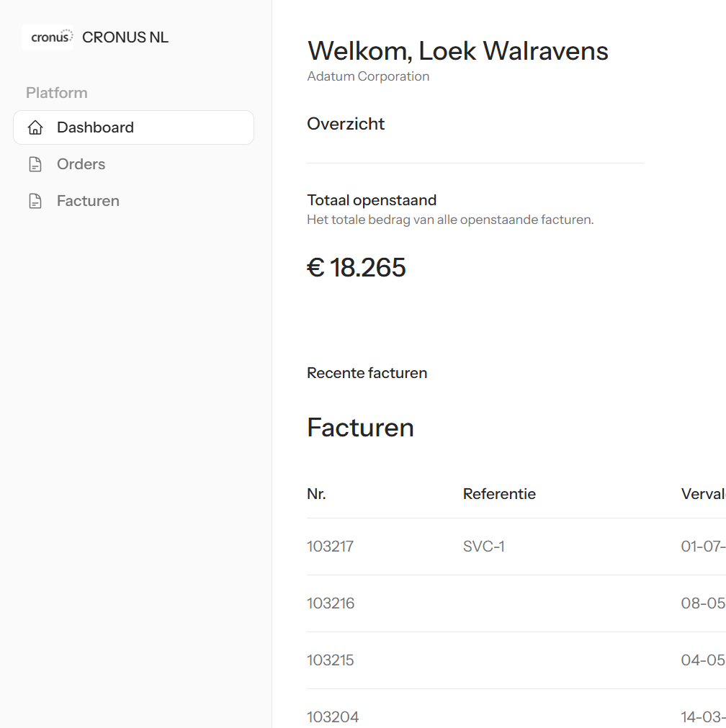
Task: Click the Overzicht section heading
Action: [x=346, y=124]
